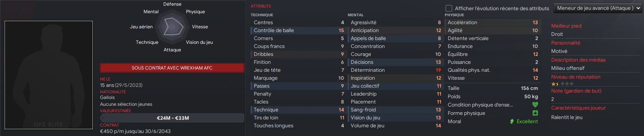Click the green heart condition icon
644x136 pixels.
pos(535,105)
